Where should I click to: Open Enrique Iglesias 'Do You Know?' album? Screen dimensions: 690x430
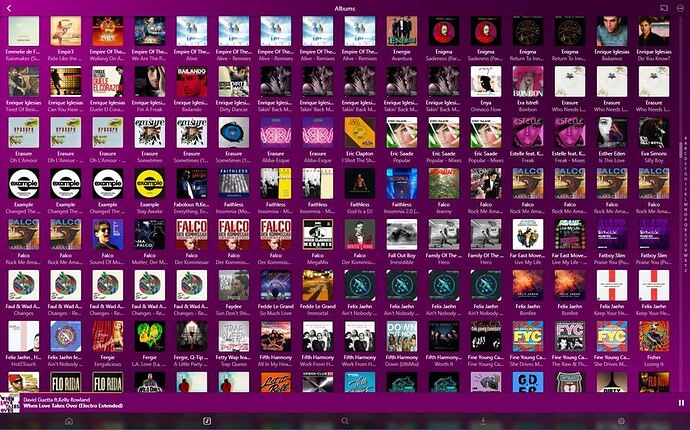[654, 31]
